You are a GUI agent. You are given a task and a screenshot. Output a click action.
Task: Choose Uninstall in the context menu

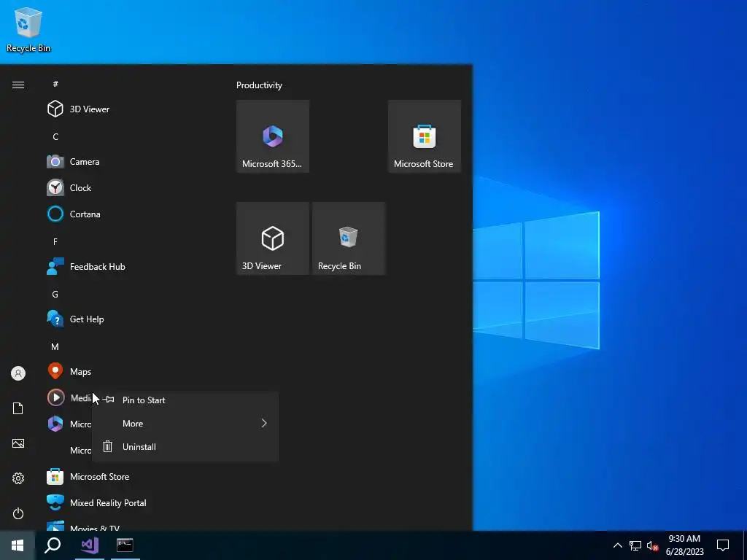tap(185, 447)
